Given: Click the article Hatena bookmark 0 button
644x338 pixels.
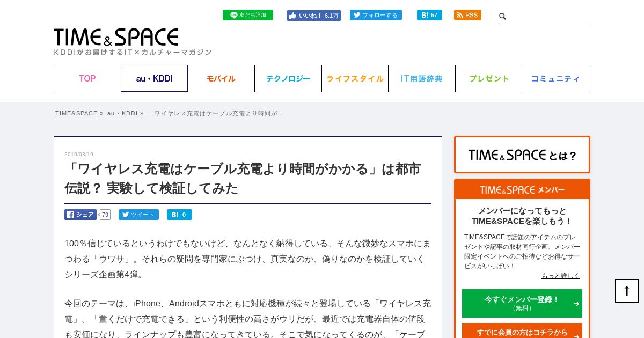Looking at the screenshot, I should pyautogui.click(x=179, y=215).
